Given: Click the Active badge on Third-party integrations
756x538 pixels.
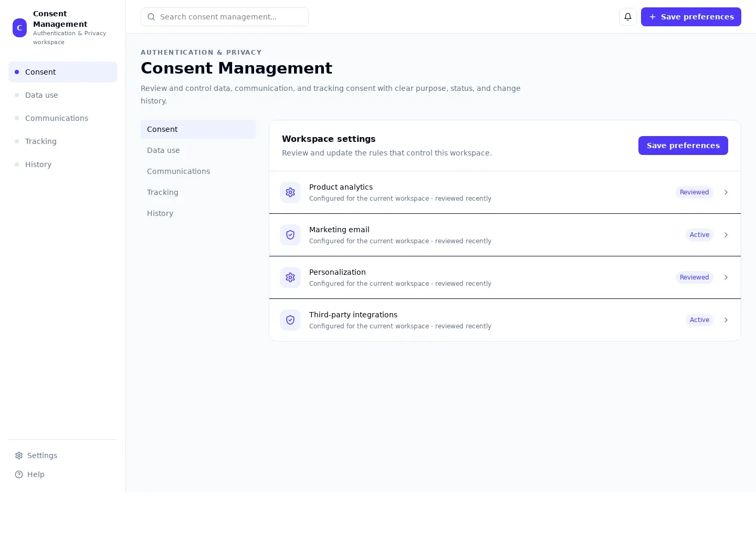Looking at the screenshot, I should click(699, 320).
